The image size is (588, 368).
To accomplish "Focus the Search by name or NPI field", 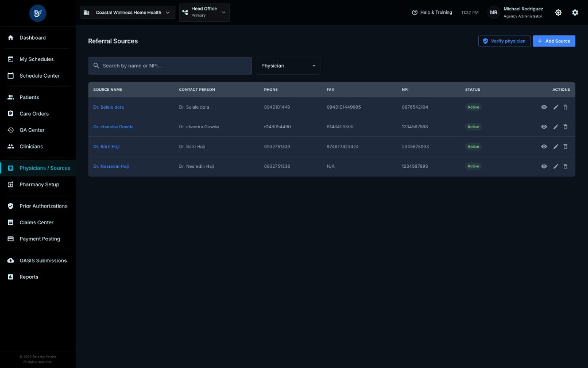I will [170, 66].
